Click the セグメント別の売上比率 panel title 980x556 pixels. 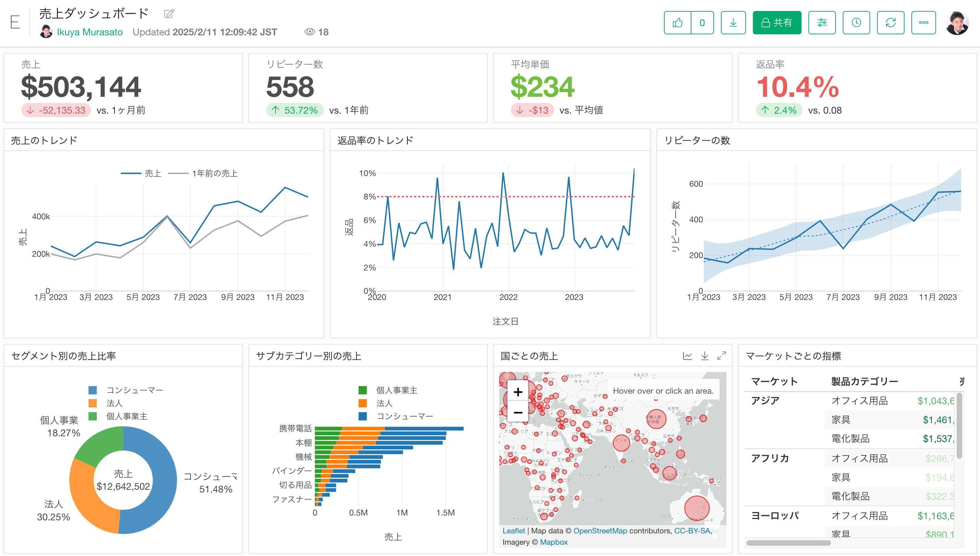tap(63, 356)
